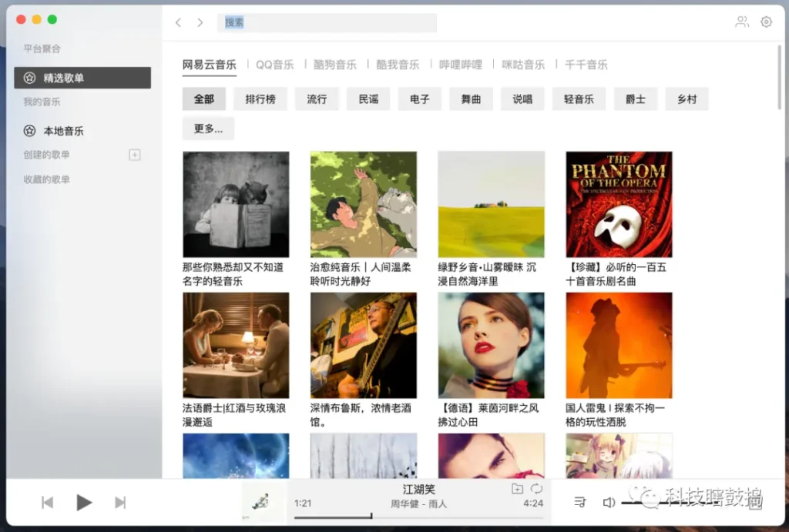Filter playlists by 爵士
The width and height of the screenshot is (789, 532).
tap(636, 99)
